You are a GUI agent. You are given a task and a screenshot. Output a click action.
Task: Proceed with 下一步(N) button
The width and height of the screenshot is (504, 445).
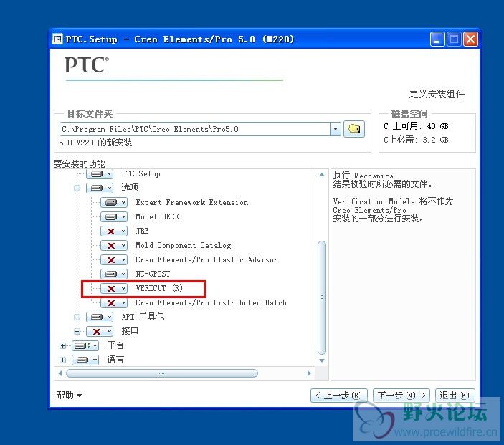(401, 396)
